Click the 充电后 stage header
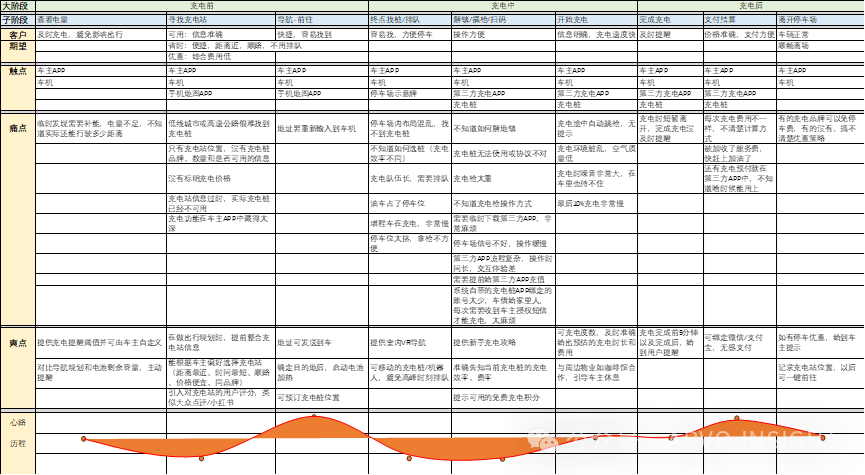 tap(750, 6)
